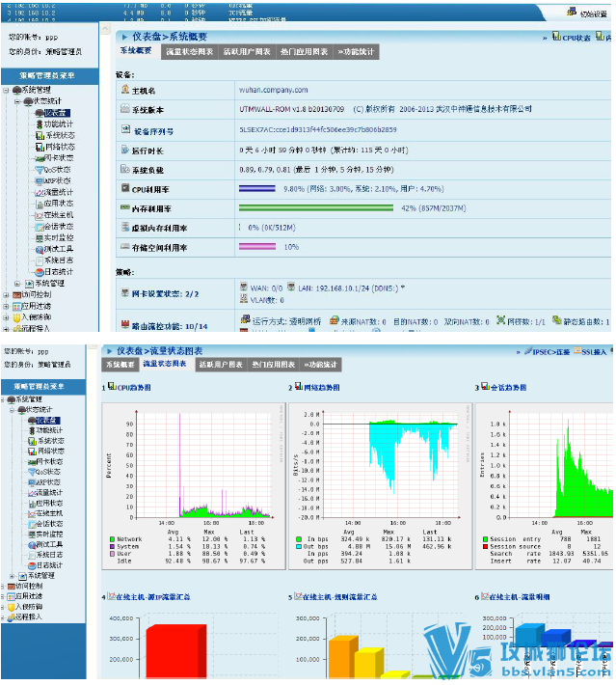Click the 会话趋势图 heading icon
The width and height of the screenshot is (616, 685).
485,386
